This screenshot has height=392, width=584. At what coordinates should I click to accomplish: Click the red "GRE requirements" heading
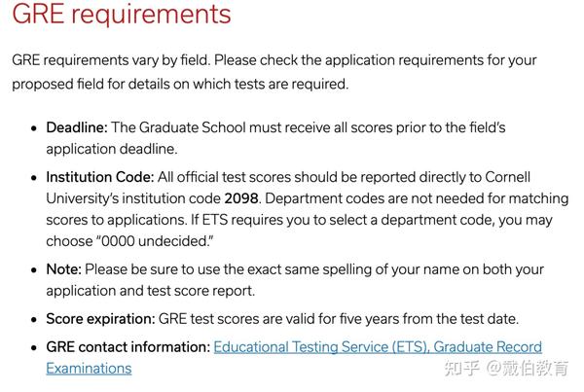point(122,16)
